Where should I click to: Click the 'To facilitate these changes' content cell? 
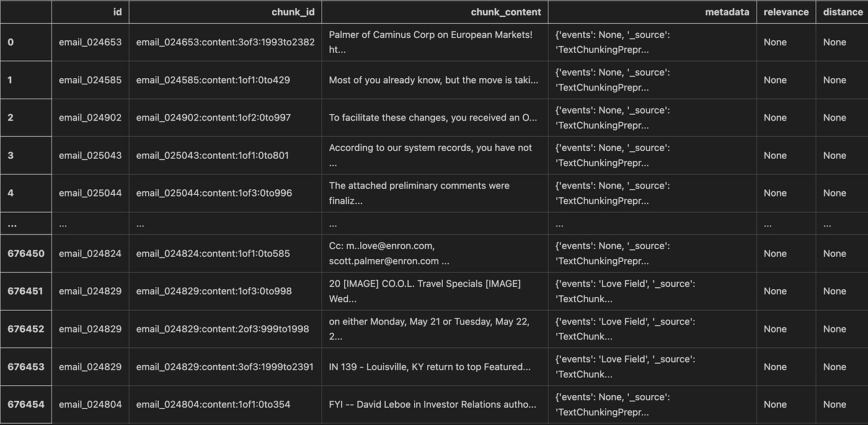[435, 118]
